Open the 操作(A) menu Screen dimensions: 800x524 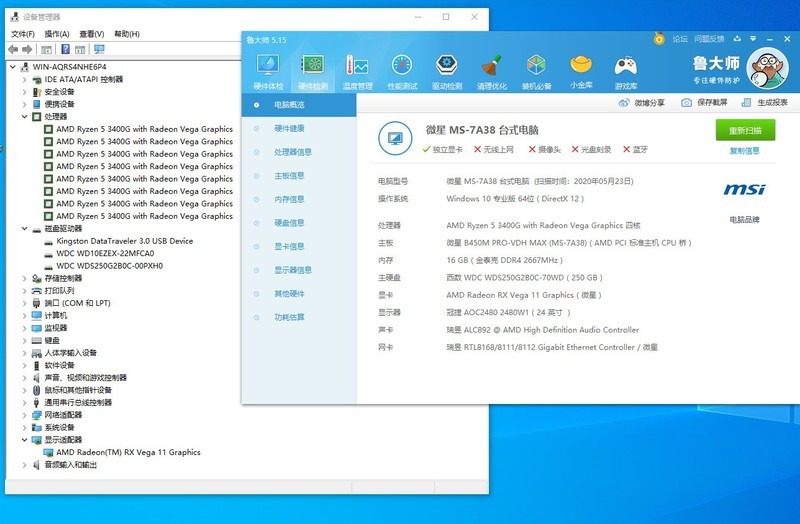tap(56, 34)
